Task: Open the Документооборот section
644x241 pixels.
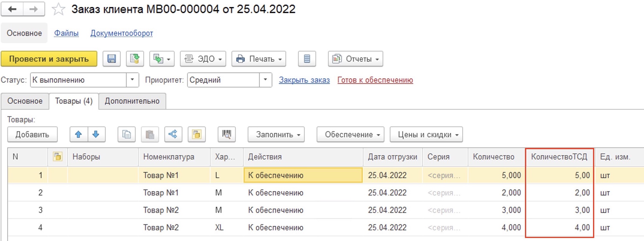Action: (122, 33)
